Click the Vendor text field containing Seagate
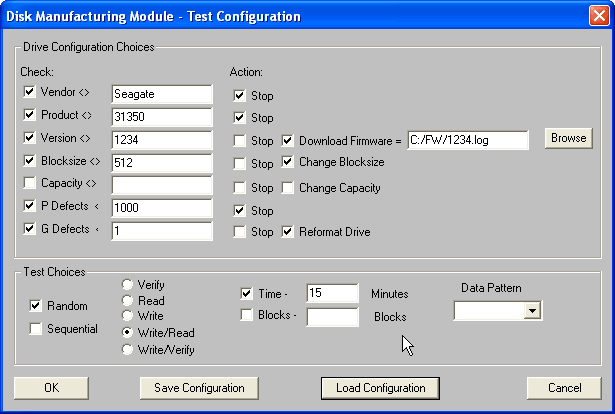 161,94
